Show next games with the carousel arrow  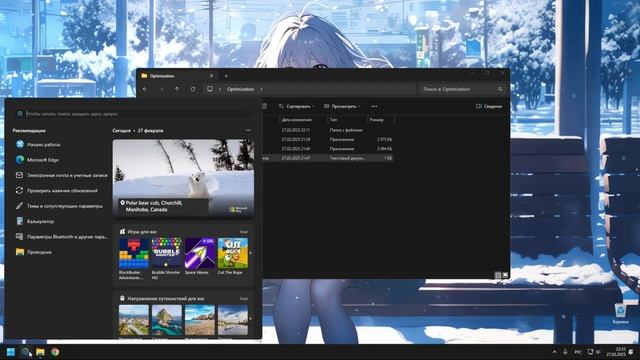[x=251, y=253]
